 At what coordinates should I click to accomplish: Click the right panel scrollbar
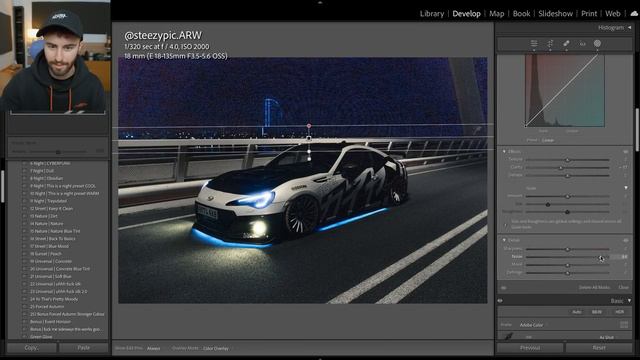[637, 130]
